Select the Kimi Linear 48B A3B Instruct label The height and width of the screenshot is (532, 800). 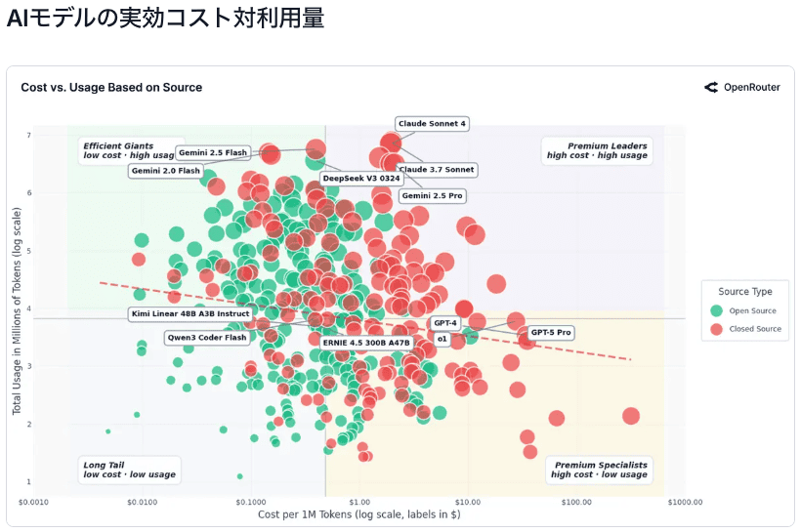tap(190, 314)
